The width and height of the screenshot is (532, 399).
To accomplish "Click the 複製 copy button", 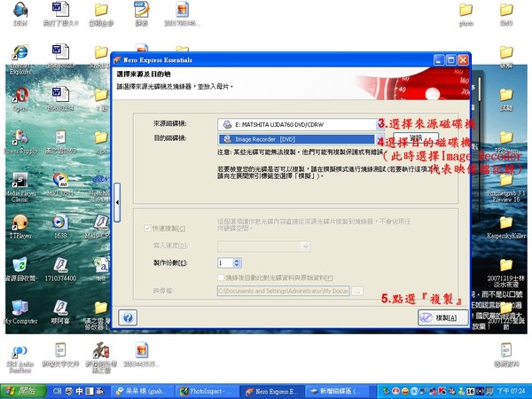I will [x=442, y=317].
